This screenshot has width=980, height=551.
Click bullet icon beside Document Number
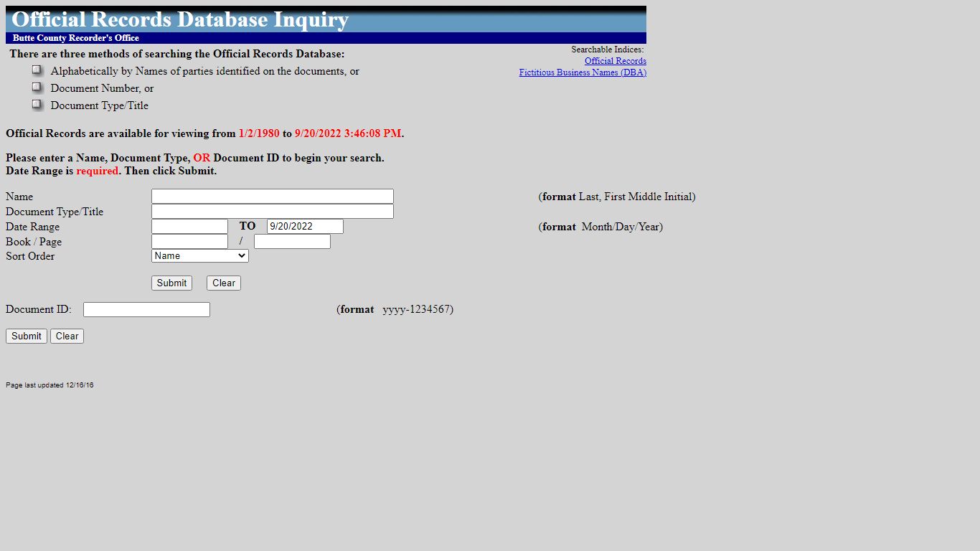click(37, 88)
